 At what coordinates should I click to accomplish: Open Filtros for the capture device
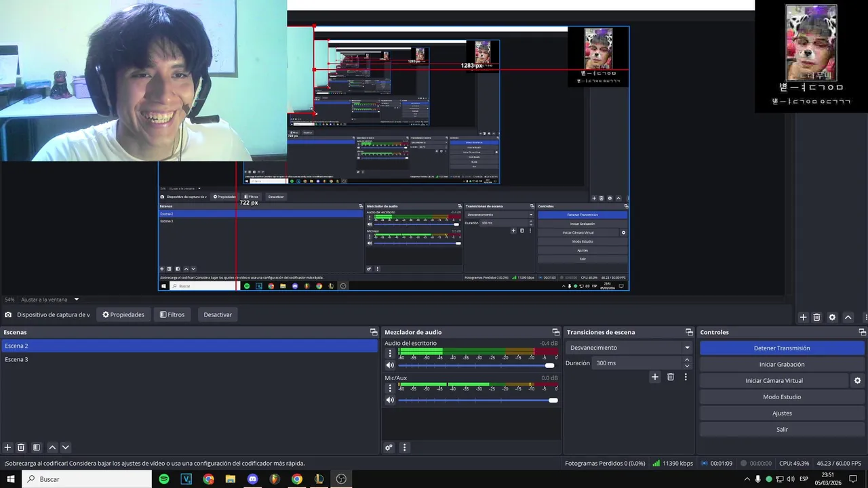[172, 314]
